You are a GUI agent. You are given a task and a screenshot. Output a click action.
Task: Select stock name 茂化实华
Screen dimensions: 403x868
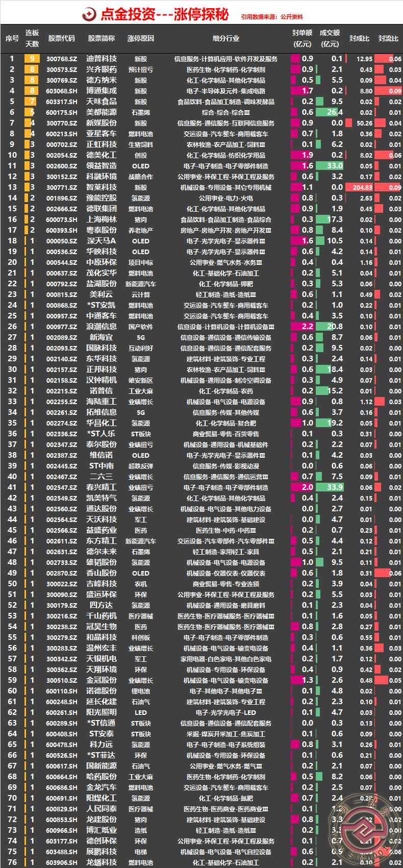pyautogui.click(x=102, y=273)
